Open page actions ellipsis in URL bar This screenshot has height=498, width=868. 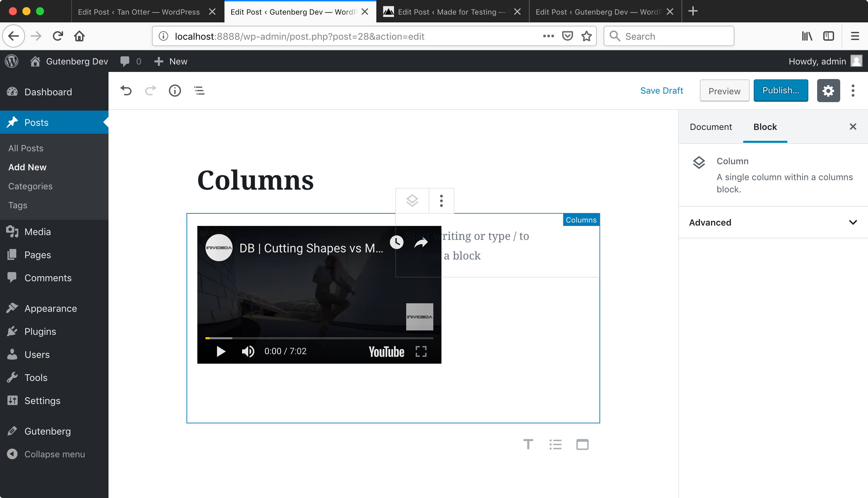(548, 36)
